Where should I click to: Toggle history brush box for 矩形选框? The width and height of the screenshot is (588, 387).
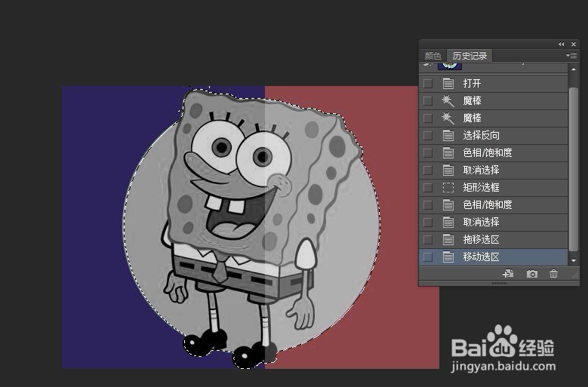428,187
